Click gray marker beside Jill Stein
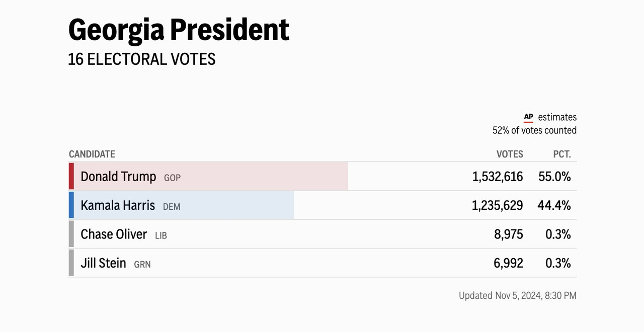Screen dimensions: 644x332 pos(71,263)
